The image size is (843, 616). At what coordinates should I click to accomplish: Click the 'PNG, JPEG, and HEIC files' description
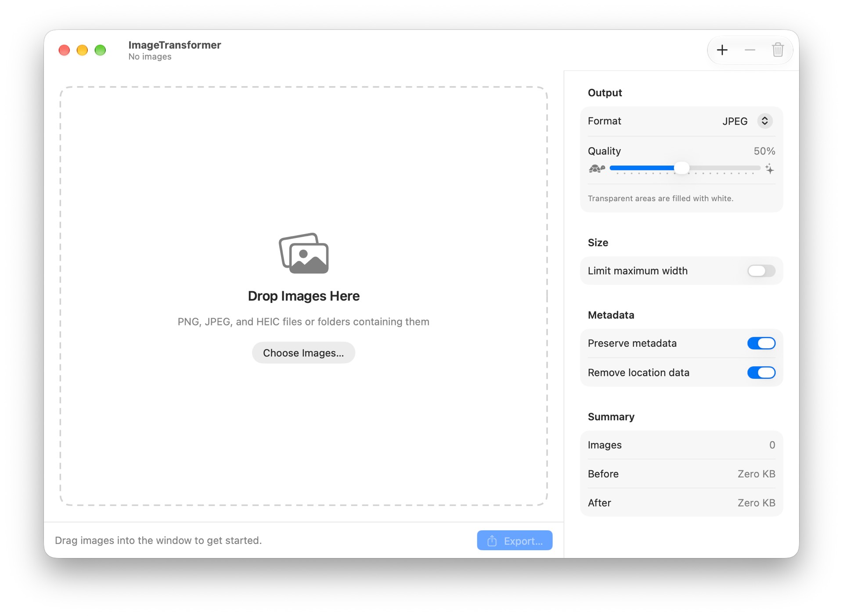tap(303, 322)
